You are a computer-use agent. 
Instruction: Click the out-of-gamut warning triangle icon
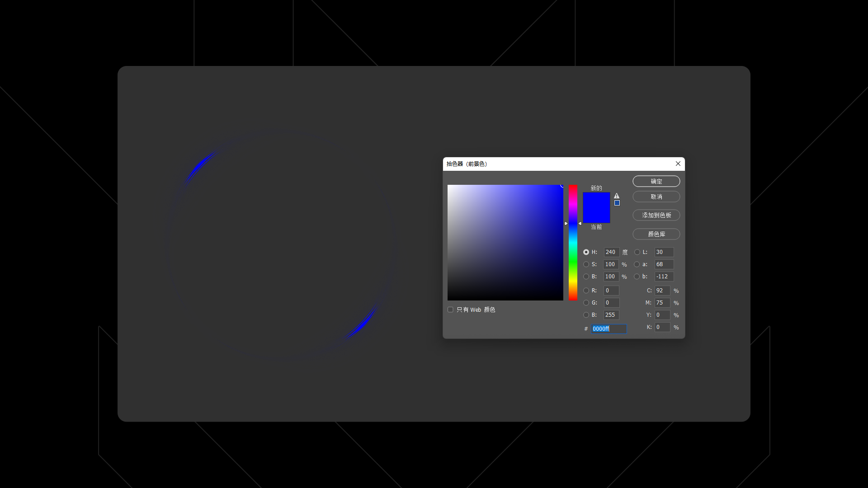click(x=617, y=196)
